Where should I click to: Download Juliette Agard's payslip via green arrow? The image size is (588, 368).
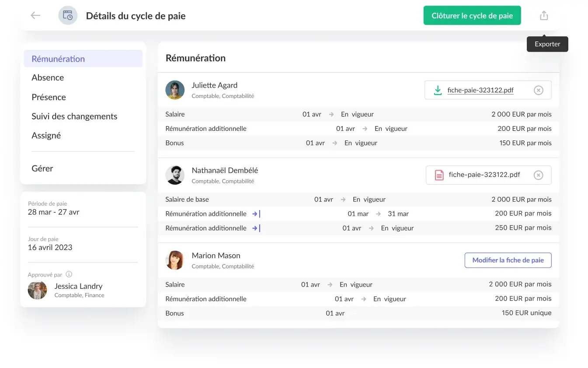point(437,90)
